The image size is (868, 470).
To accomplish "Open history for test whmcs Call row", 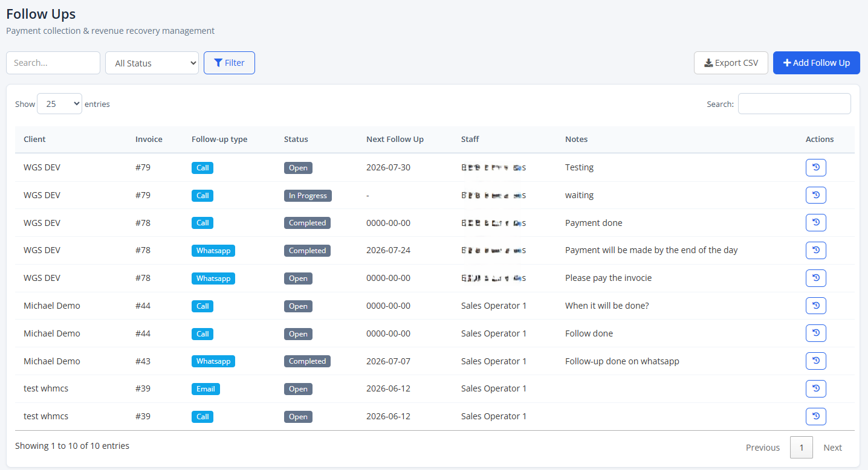I will point(815,416).
